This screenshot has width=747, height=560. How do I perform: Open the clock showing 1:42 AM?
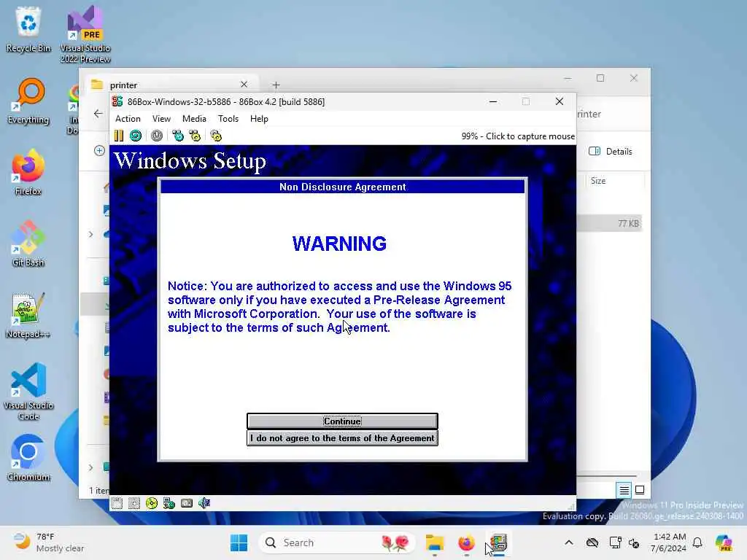click(x=669, y=542)
